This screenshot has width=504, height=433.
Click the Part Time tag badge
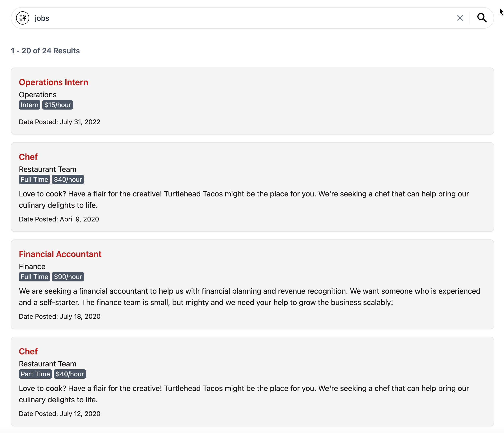[35, 374]
